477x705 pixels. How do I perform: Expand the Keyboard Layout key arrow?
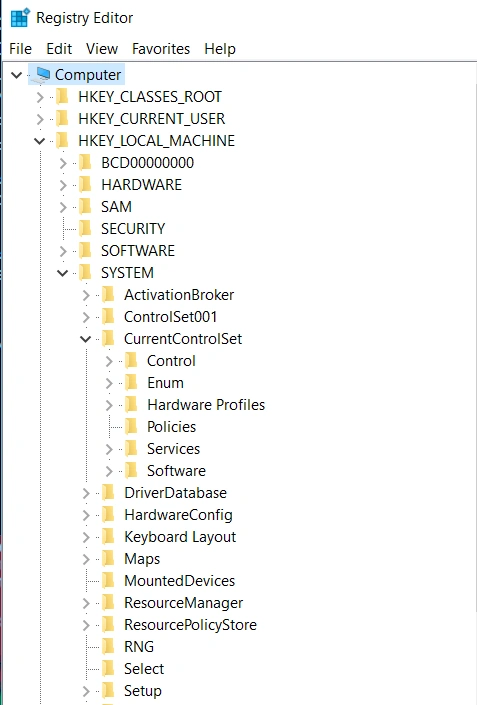click(86, 537)
